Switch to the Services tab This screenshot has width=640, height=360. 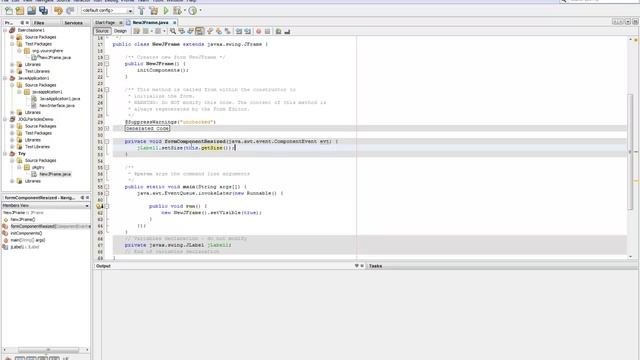[x=73, y=23]
